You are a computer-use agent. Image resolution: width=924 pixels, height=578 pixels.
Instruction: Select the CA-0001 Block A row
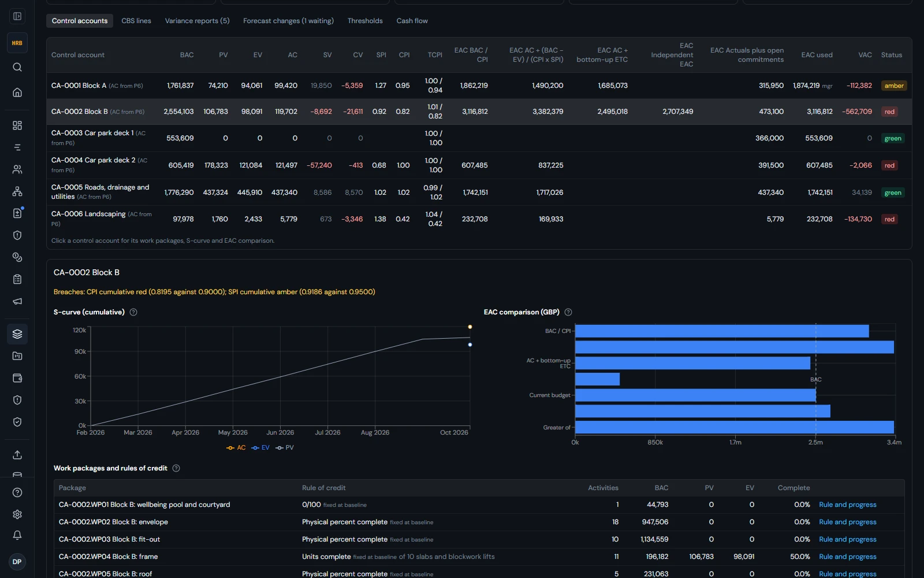click(x=479, y=86)
